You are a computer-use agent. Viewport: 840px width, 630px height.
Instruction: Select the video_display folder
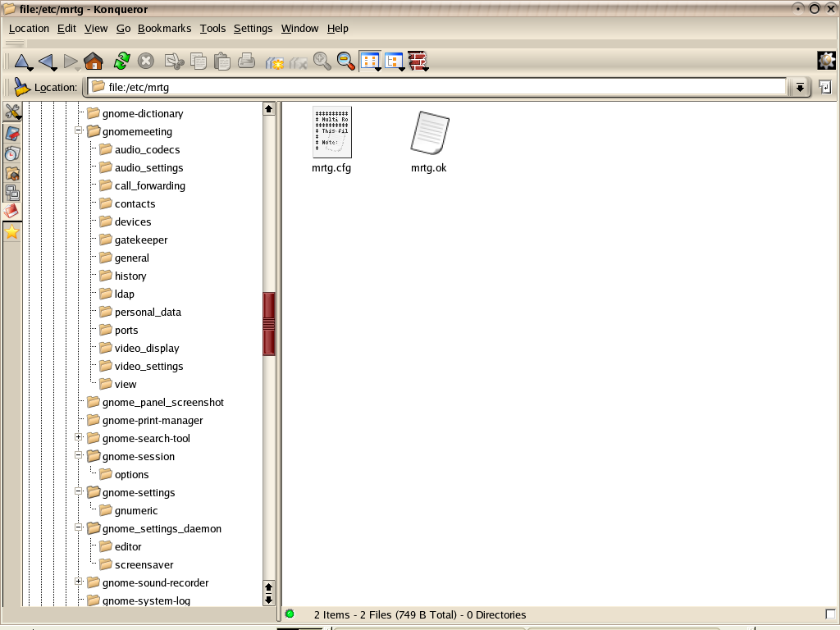click(x=140, y=348)
